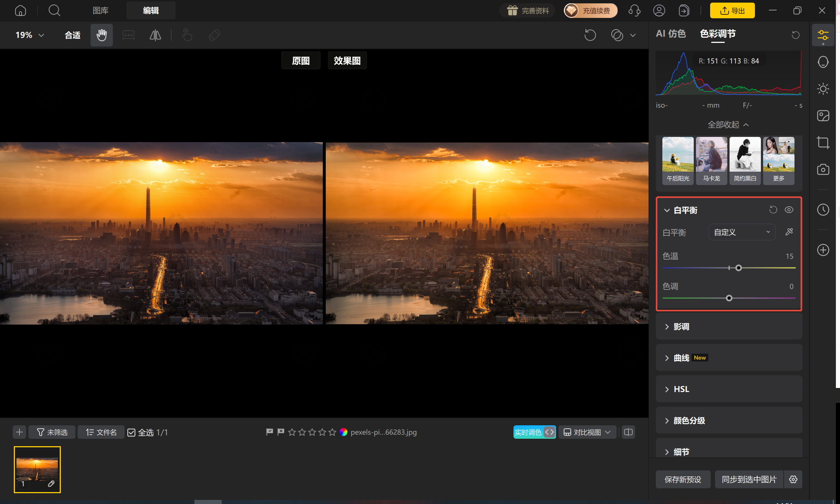Click 同步到选中图片 sync button

click(x=749, y=479)
